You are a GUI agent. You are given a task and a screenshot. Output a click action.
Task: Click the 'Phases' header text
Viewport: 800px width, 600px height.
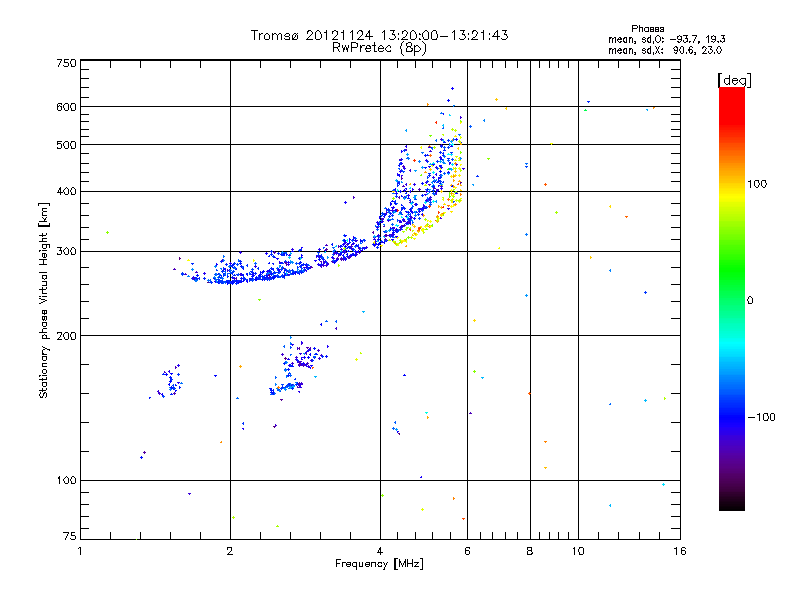[x=647, y=29]
